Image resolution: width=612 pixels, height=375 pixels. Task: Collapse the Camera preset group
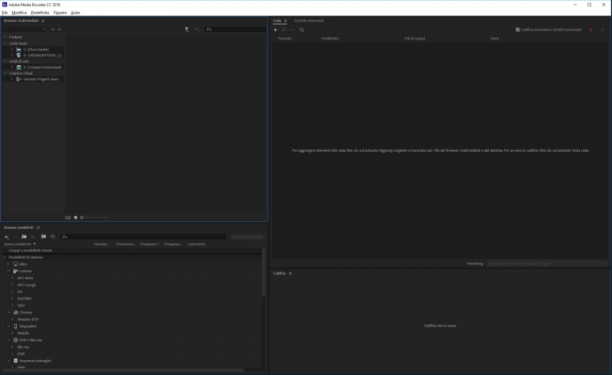click(x=9, y=271)
